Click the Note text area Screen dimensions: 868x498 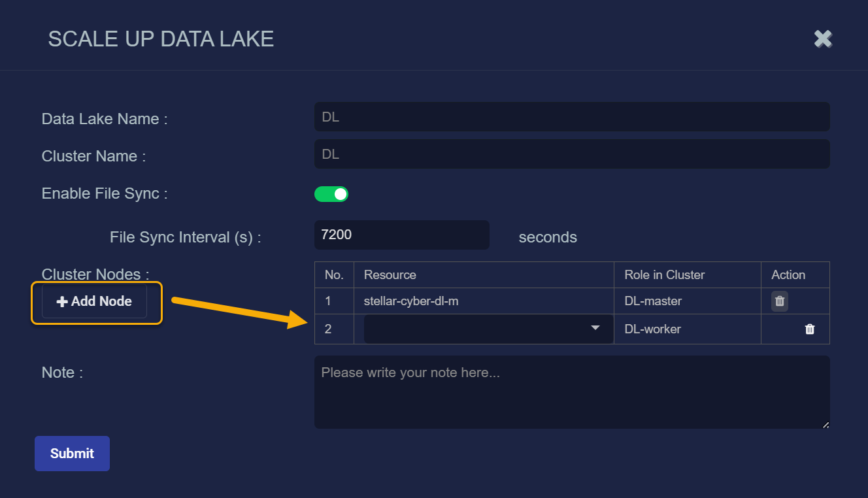pos(571,391)
